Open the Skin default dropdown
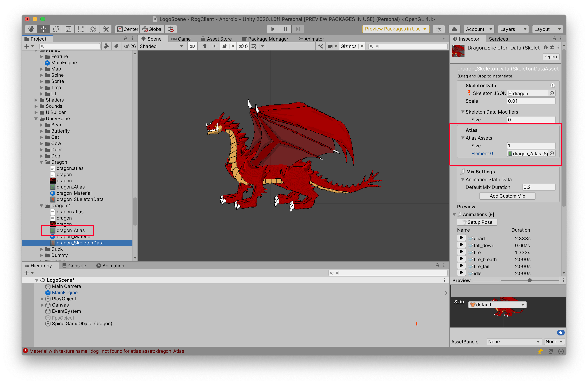Viewport: 588px width, 384px height. [x=497, y=304]
